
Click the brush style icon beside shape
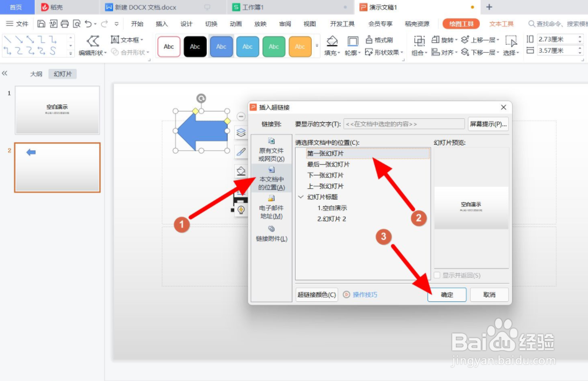coord(241,152)
